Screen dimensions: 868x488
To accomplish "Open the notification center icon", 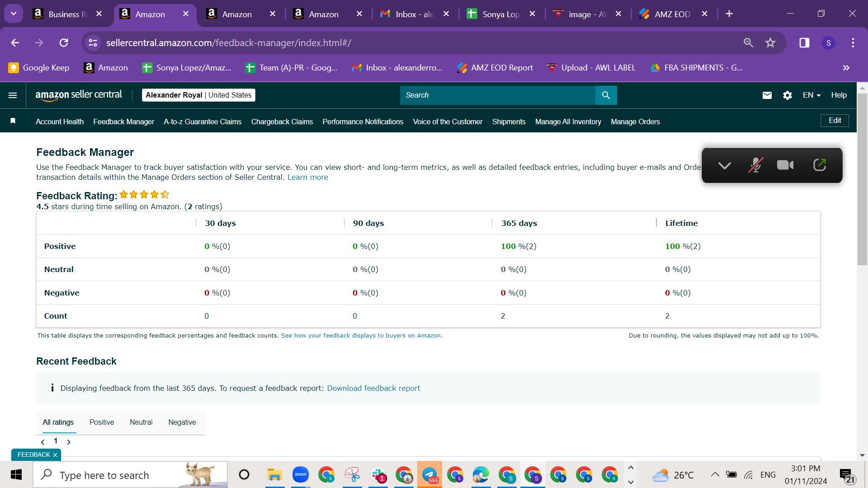I will [847, 475].
